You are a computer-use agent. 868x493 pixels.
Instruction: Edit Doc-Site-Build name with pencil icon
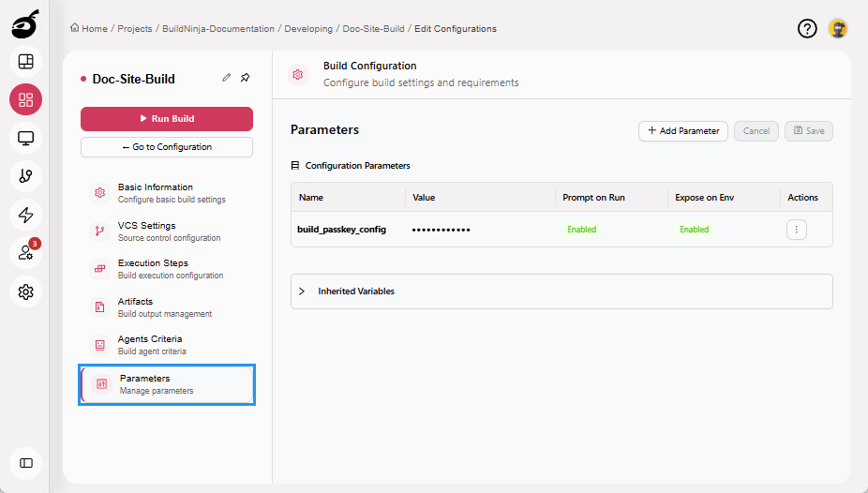click(227, 78)
